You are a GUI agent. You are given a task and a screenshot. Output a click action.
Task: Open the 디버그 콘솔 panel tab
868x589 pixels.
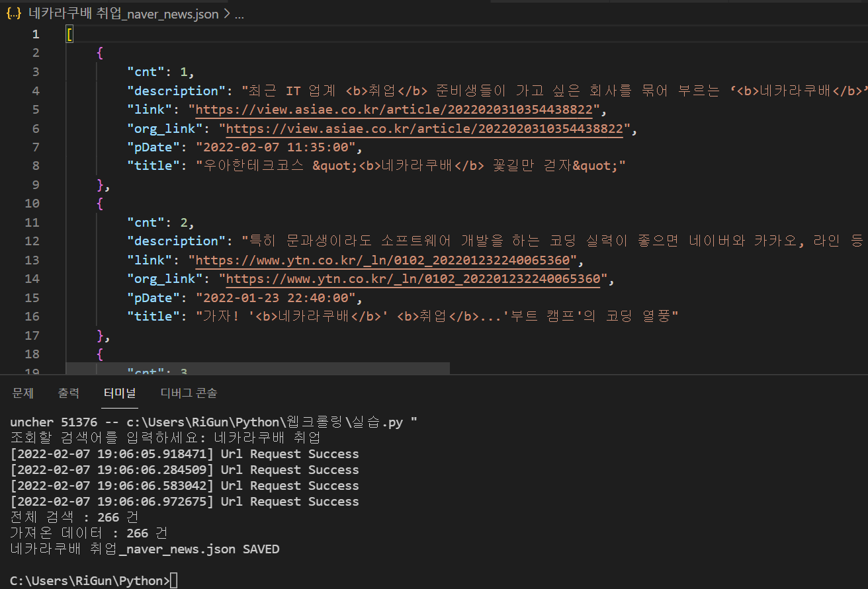(x=189, y=393)
